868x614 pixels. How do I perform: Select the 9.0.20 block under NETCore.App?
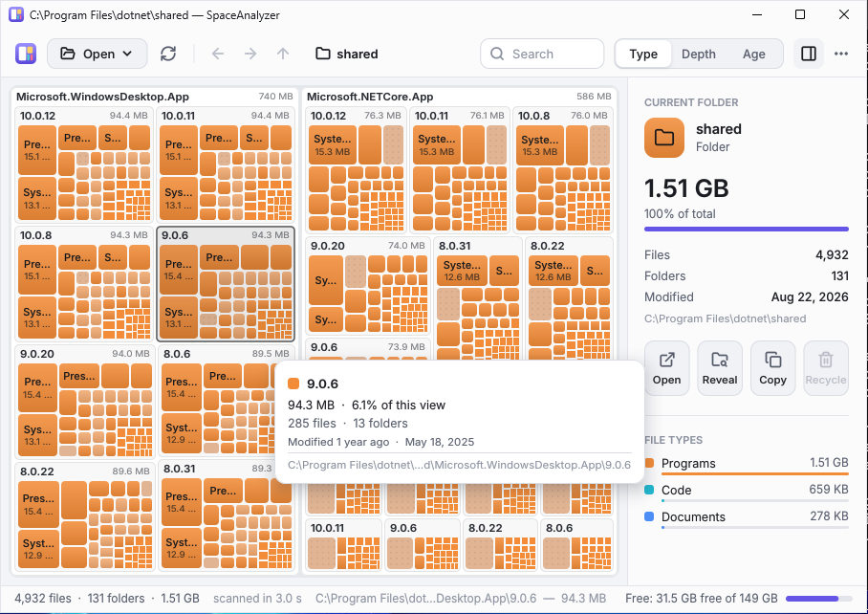368,286
